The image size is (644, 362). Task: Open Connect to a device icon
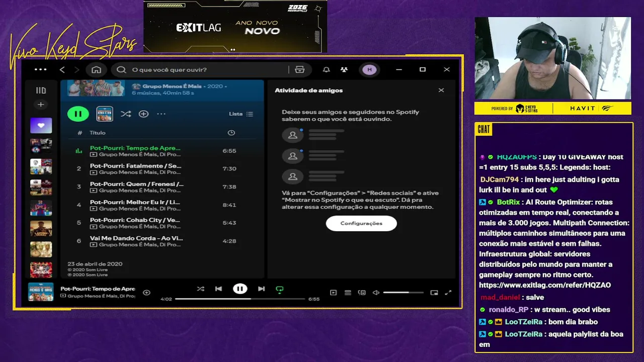[362, 293]
